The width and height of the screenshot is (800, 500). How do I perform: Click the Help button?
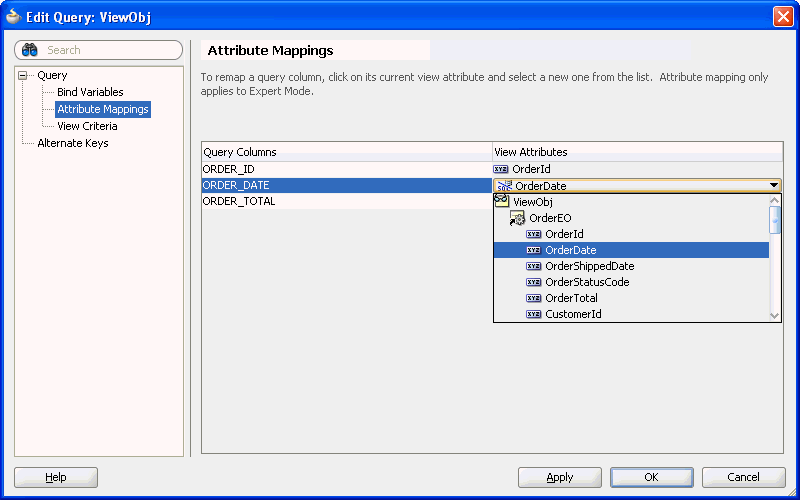click(x=56, y=477)
